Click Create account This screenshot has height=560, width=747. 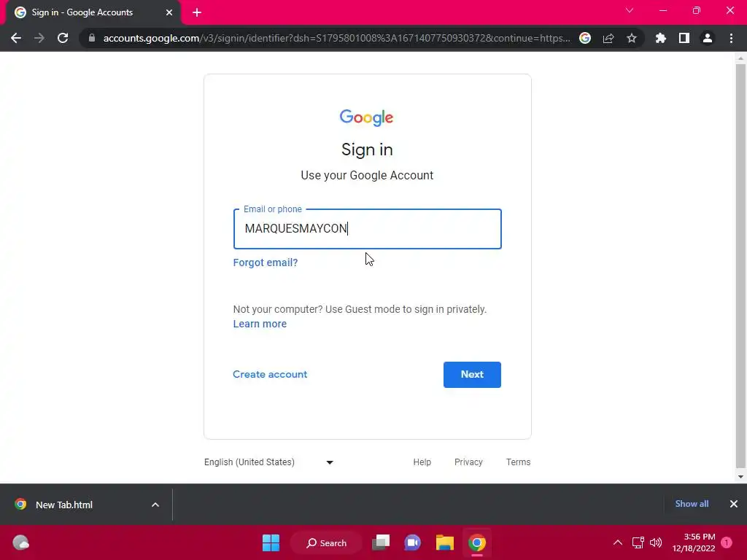point(270,374)
